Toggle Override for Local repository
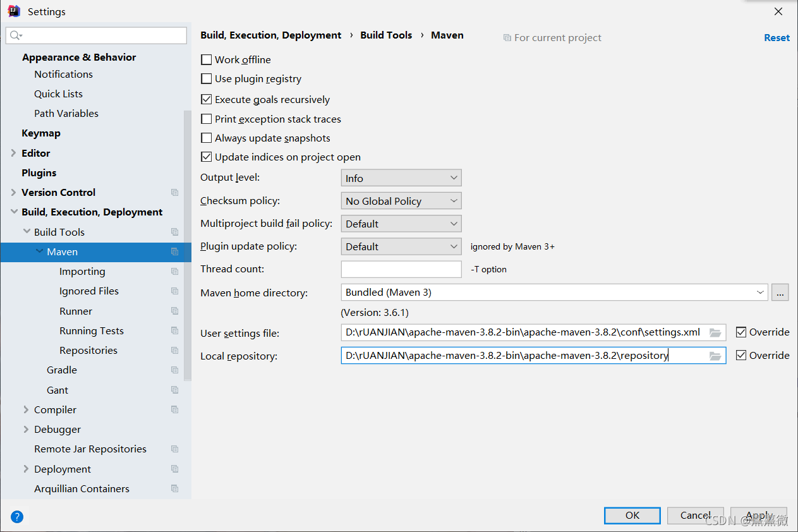 (741, 355)
